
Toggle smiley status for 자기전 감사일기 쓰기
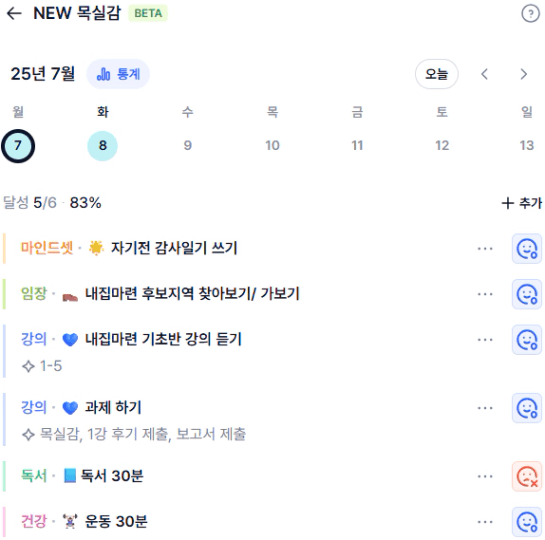(527, 248)
